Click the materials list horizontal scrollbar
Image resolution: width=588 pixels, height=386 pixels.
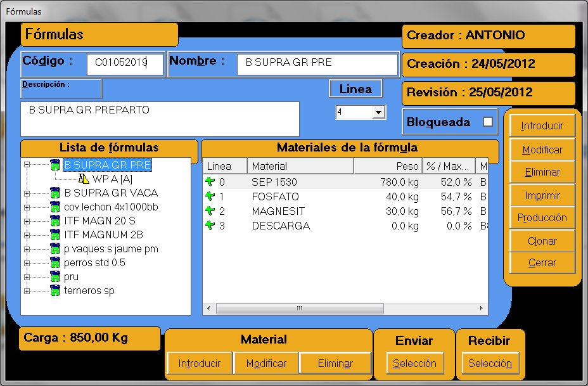(345, 309)
